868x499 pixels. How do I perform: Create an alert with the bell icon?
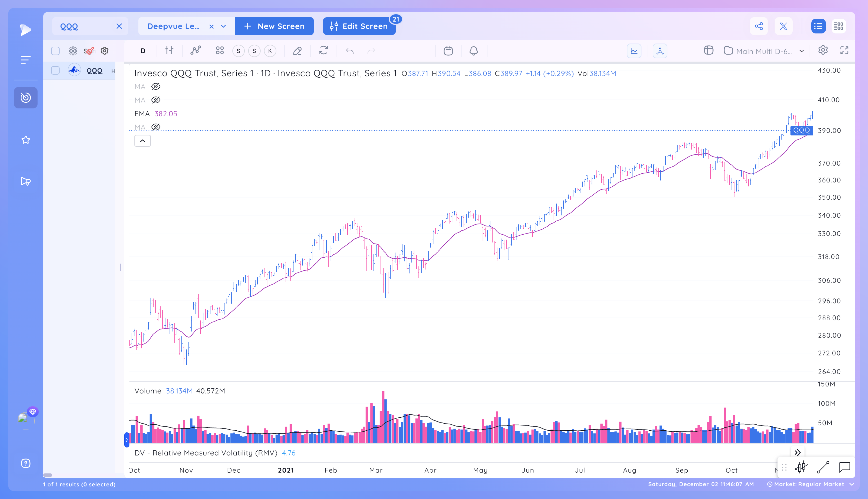click(x=474, y=51)
